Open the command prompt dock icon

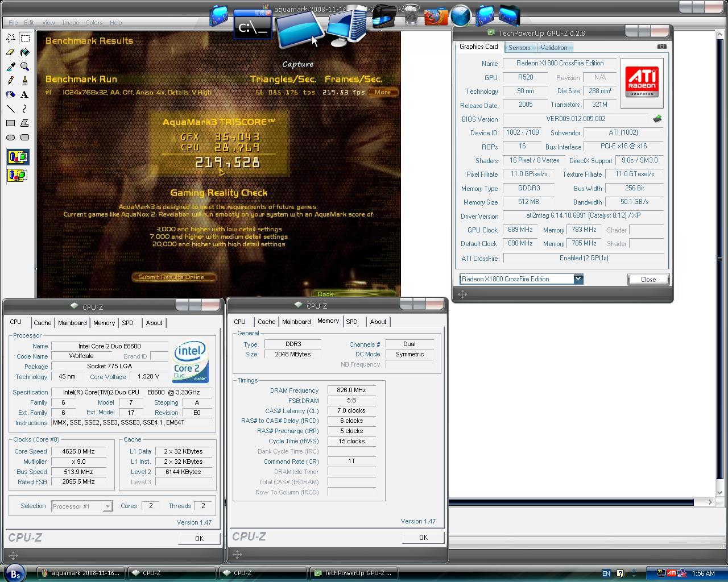pos(253,26)
